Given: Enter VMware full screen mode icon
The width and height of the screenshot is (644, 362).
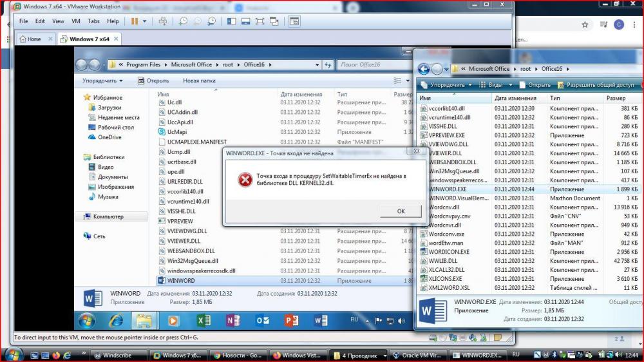Looking at the screenshot, I should (x=260, y=21).
